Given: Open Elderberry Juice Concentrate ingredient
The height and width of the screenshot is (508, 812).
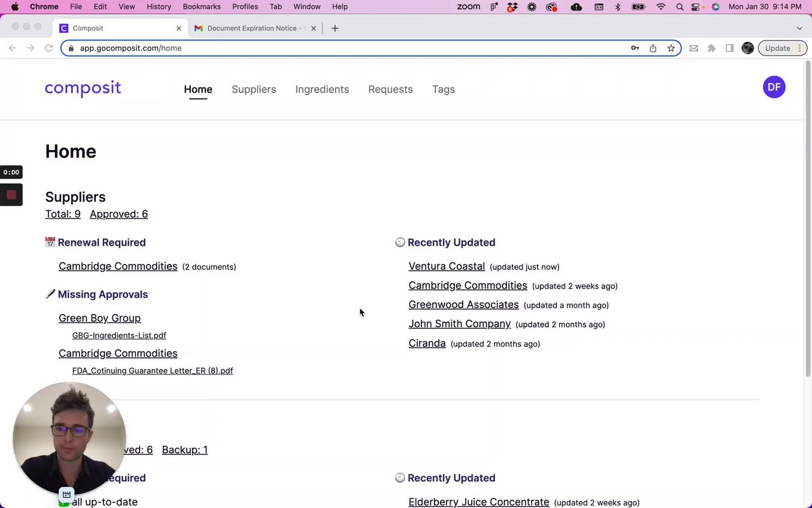Looking at the screenshot, I should 479,502.
